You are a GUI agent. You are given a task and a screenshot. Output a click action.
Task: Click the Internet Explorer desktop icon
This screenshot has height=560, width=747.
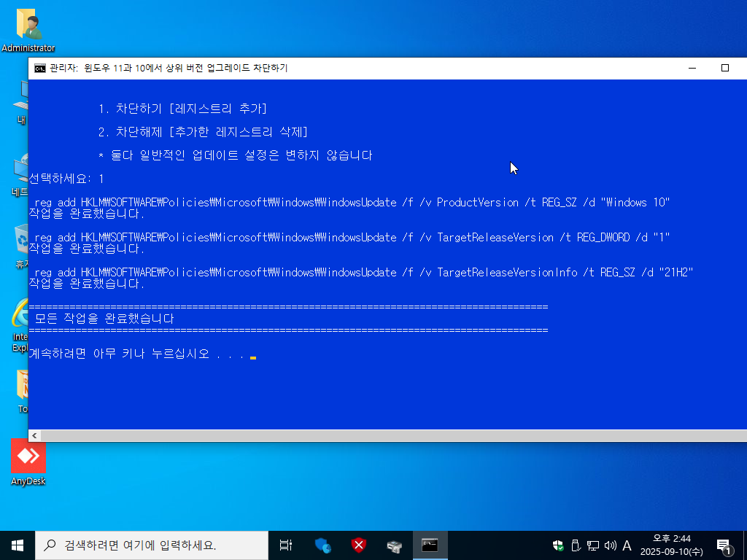pos(20,324)
